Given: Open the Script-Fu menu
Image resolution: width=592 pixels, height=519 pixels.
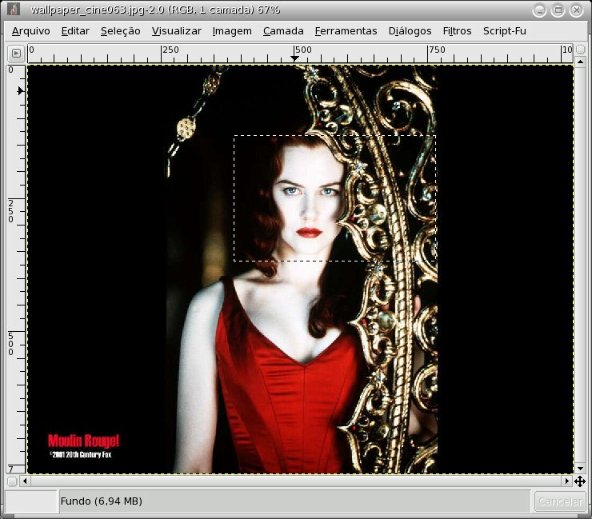Looking at the screenshot, I should coord(504,31).
